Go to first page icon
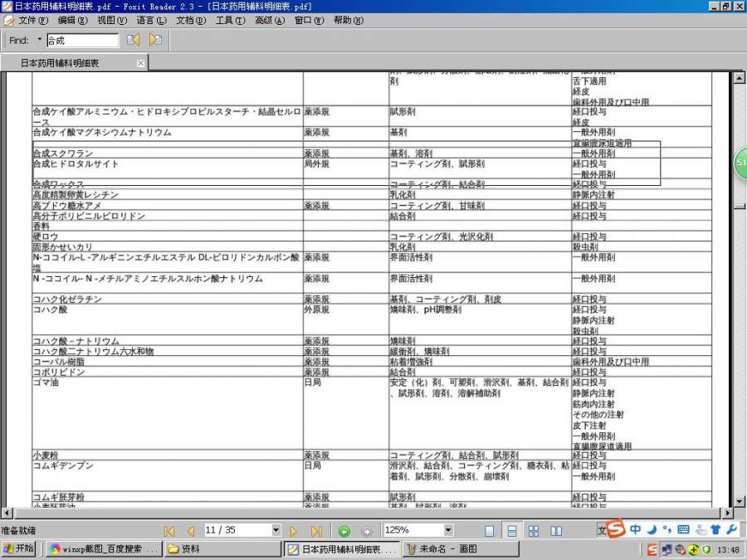The image size is (747, 560). [169, 530]
